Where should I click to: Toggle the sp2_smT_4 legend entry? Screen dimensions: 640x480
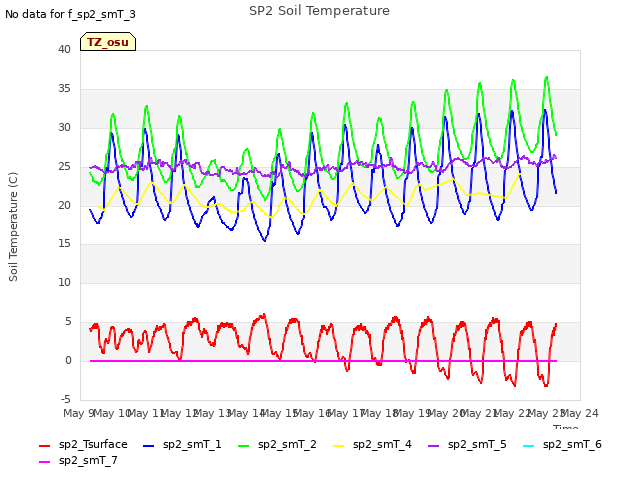(372, 444)
